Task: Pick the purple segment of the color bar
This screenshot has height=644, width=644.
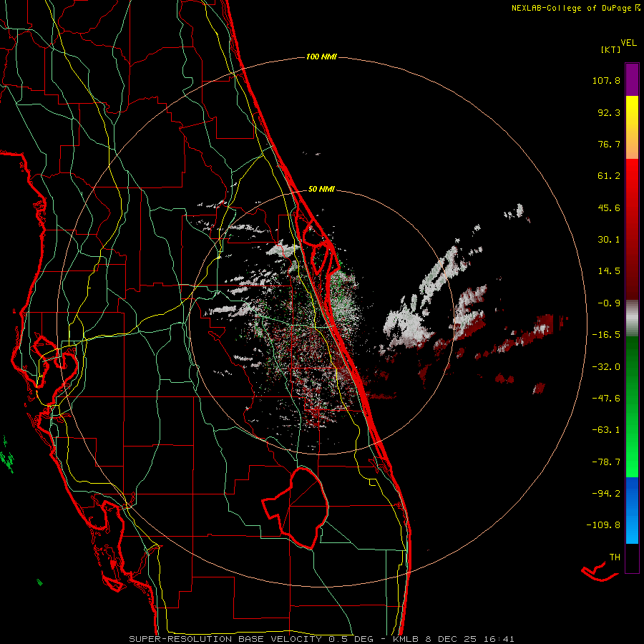Action: 632,80
